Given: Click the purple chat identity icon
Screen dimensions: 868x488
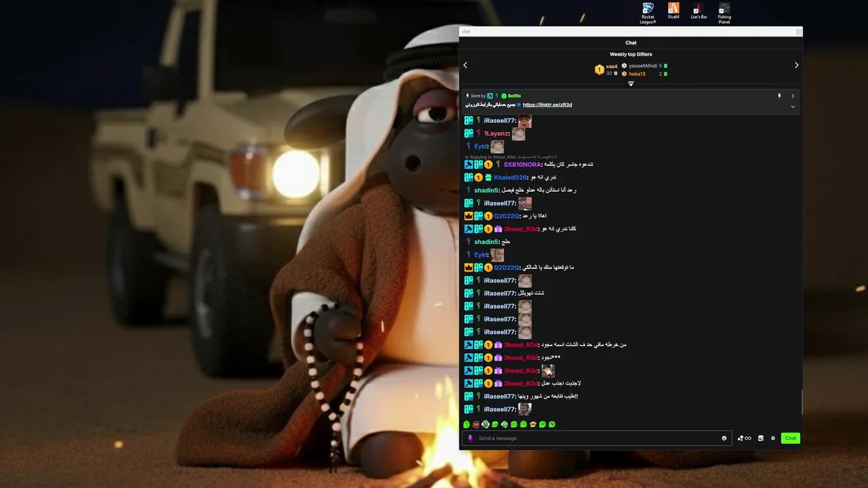Looking at the screenshot, I should 470,438.
